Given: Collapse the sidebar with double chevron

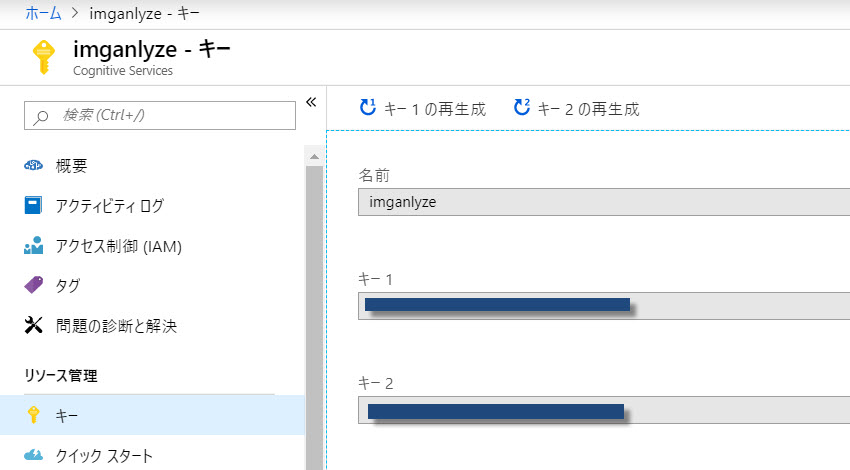Looking at the screenshot, I should (310, 102).
